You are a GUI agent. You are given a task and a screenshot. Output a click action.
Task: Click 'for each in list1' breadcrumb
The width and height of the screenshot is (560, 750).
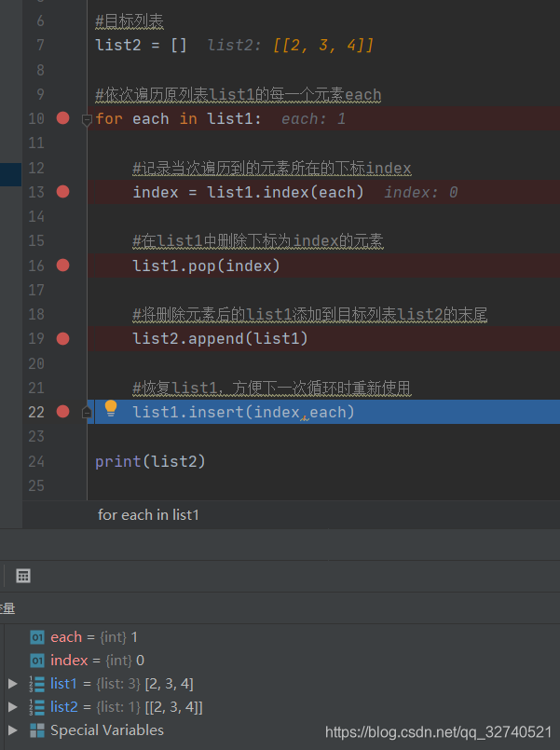click(x=148, y=515)
